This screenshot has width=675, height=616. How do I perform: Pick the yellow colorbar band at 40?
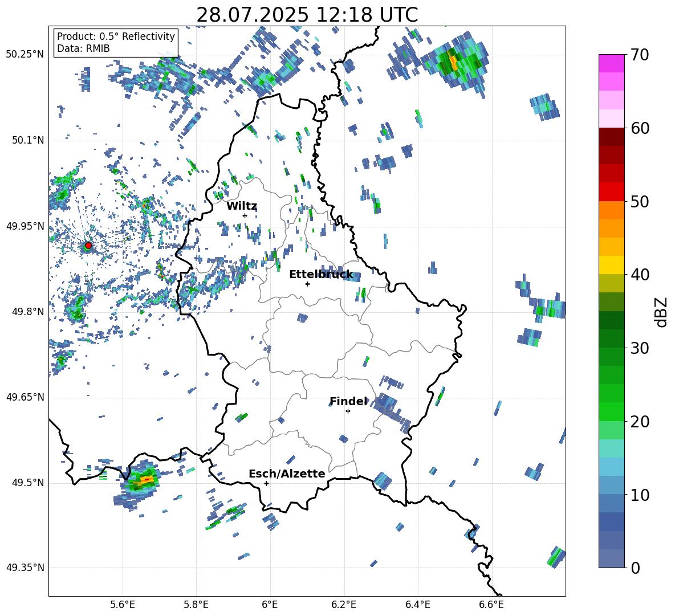pos(612,265)
